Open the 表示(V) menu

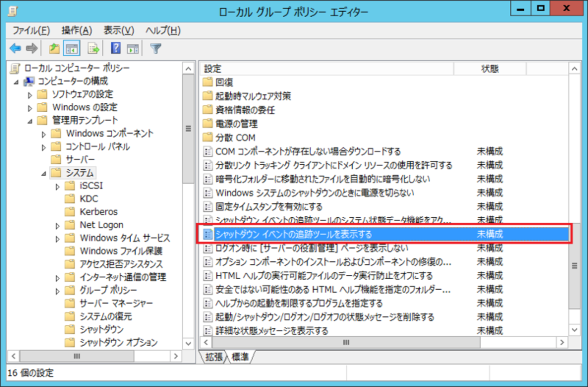pos(119,30)
